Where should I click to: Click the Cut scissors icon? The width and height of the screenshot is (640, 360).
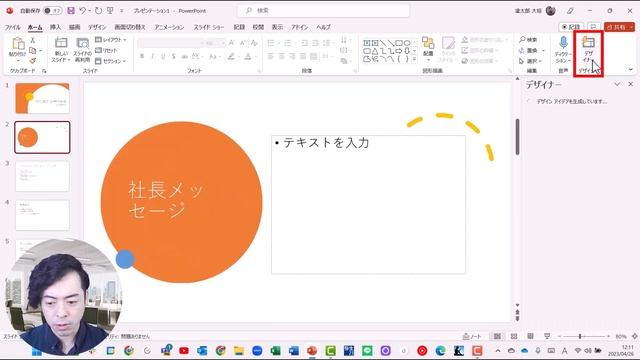click(x=33, y=40)
